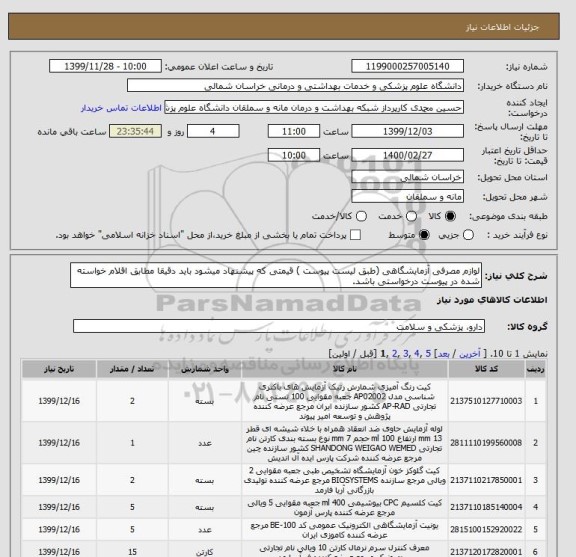The width and height of the screenshot is (576, 557).
Task: Click the BIOSYSTEMS glucose kit item name
Action: click(x=345, y=480)
